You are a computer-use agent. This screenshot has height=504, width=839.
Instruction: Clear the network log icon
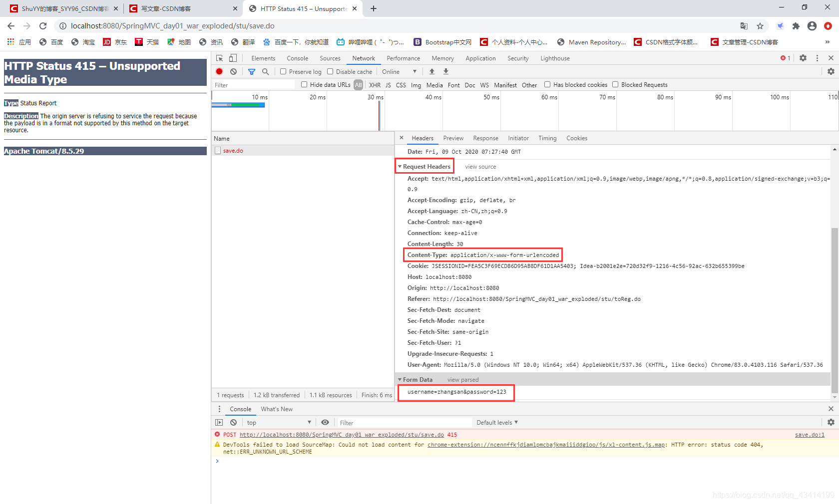tap(233, 71)
